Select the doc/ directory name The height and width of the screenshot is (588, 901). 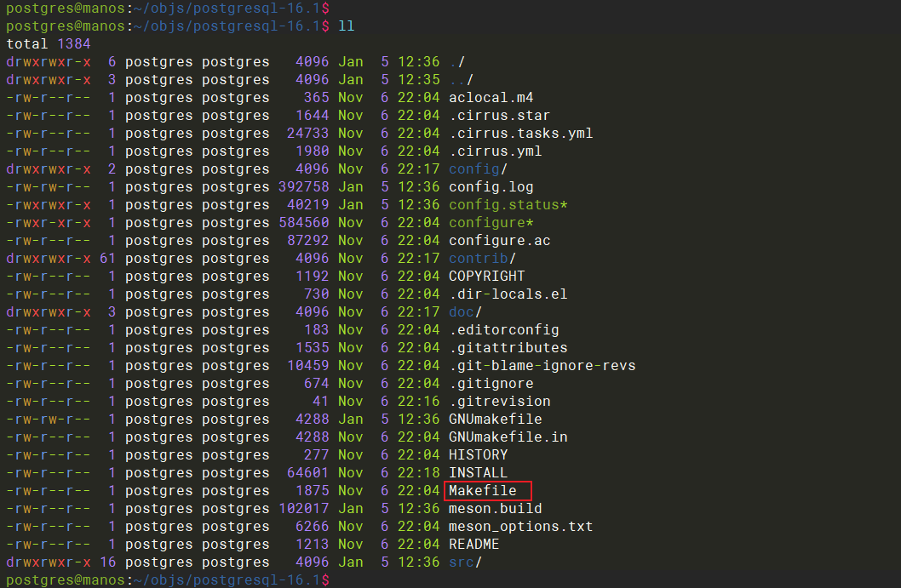pyautogui.click(x=465, y=312)
